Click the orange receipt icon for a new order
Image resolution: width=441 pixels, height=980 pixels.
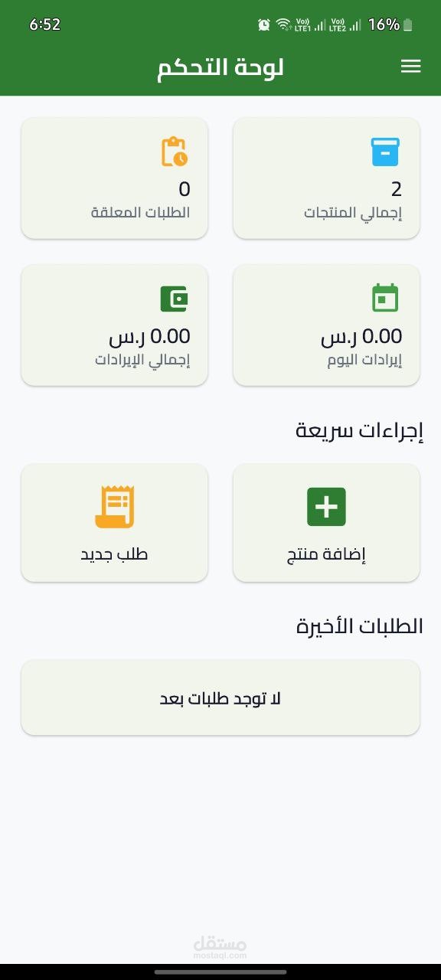click(x=114, y=505)
